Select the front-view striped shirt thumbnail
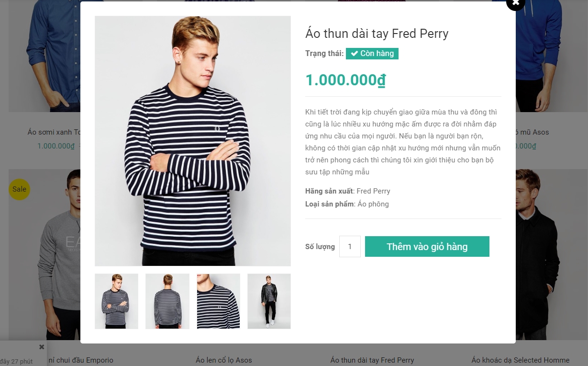 coord(116,301)
